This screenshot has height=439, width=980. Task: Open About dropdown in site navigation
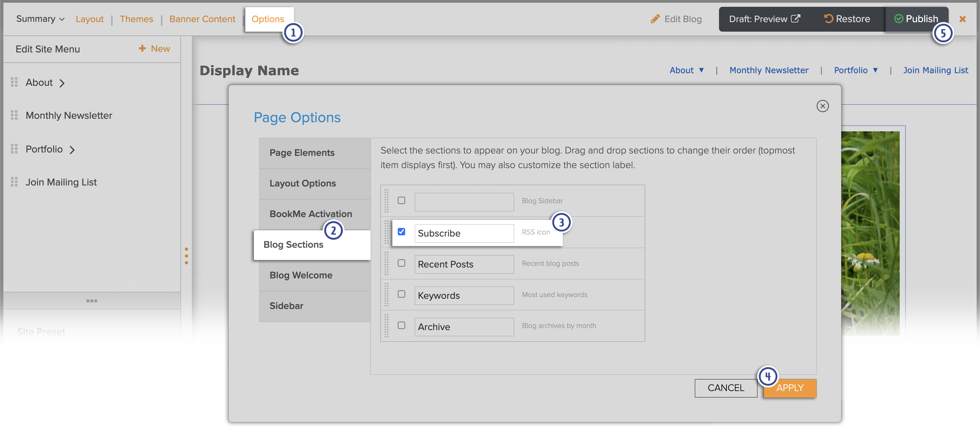coord(687,70)
